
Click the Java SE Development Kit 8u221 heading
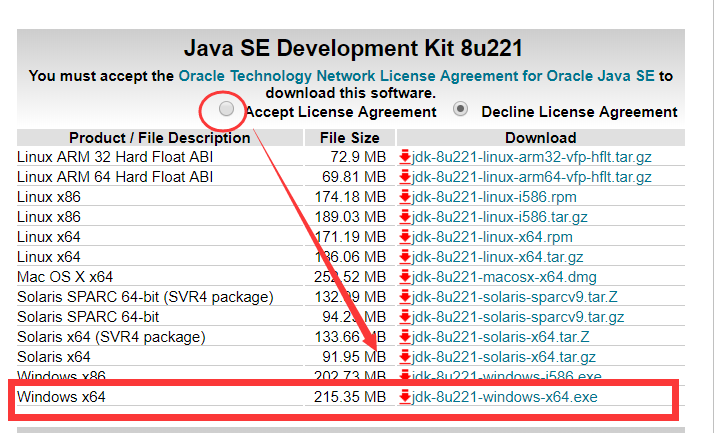click(x=353, y=48)
